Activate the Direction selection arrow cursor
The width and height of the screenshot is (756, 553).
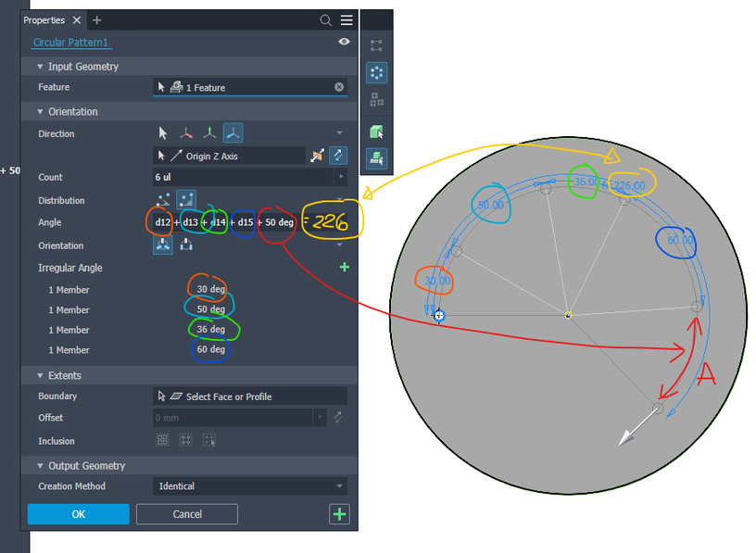tap(162, 133)
